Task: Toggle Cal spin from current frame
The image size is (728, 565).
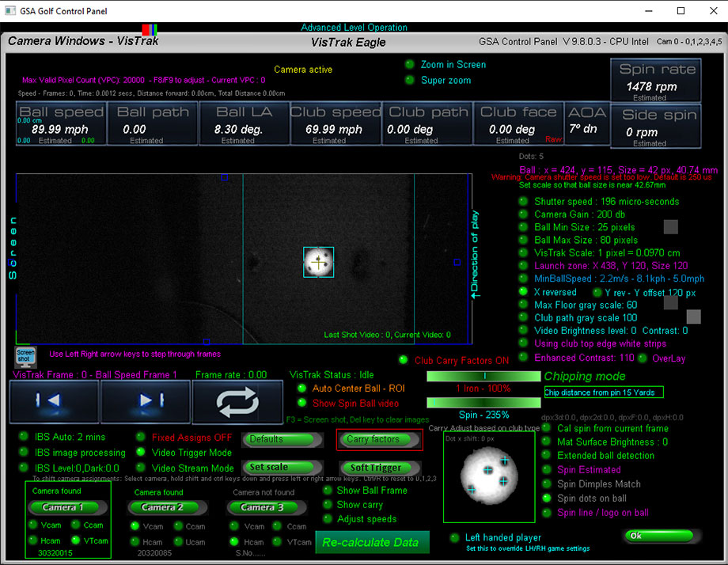Action: (547, 428)
